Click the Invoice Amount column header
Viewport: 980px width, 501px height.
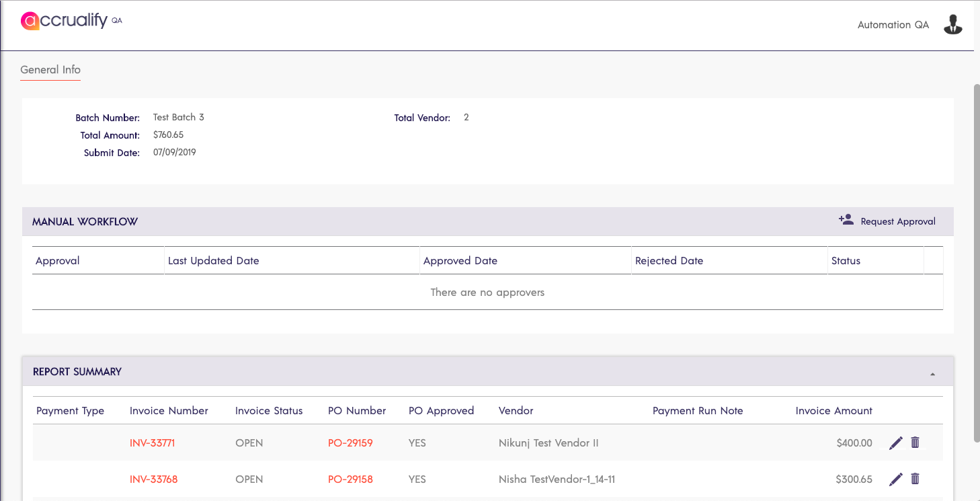(x=834, y=411)
